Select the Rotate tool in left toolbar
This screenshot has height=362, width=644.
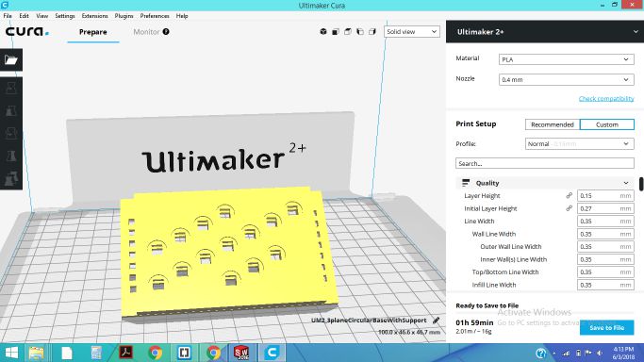click(x=11, y=133)
